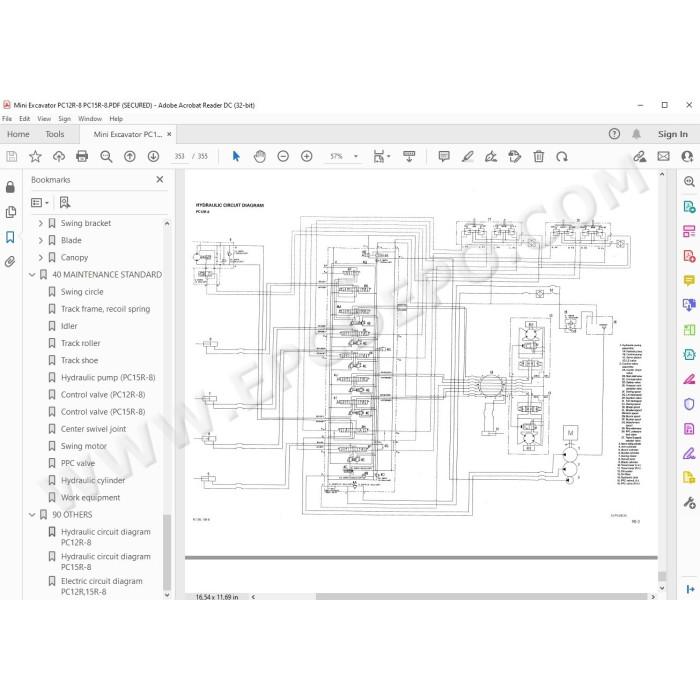Viewport: 700px width, 700px height.
Task: Click the find bookmark icon
Action: tap(65, 203)
